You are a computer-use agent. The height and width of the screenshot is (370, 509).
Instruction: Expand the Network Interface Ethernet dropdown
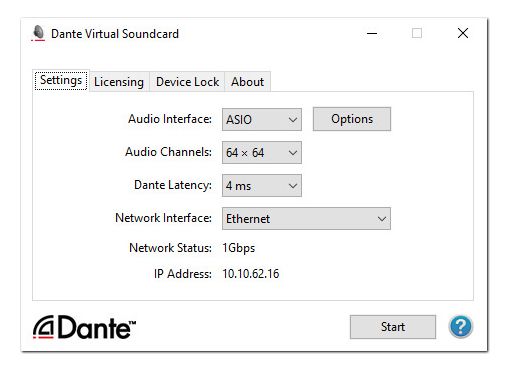(306, 219)
